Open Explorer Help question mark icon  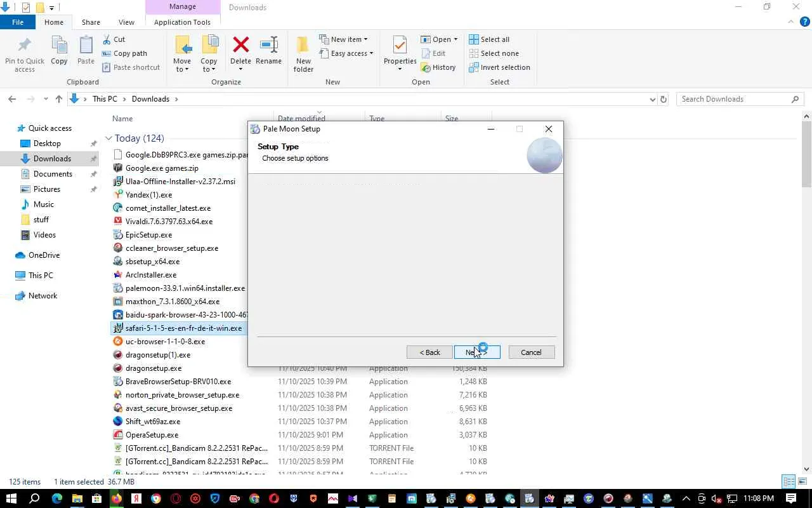tap(805, 22)
